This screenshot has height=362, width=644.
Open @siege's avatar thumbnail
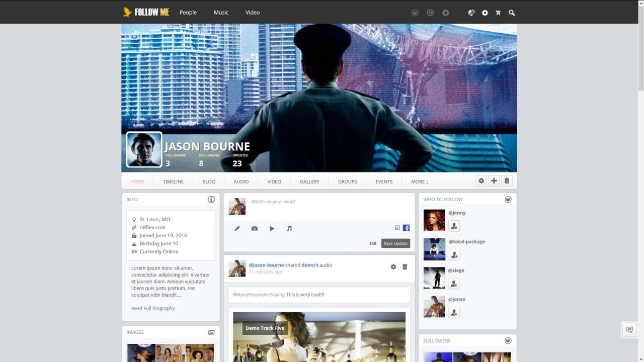point(434,278)
